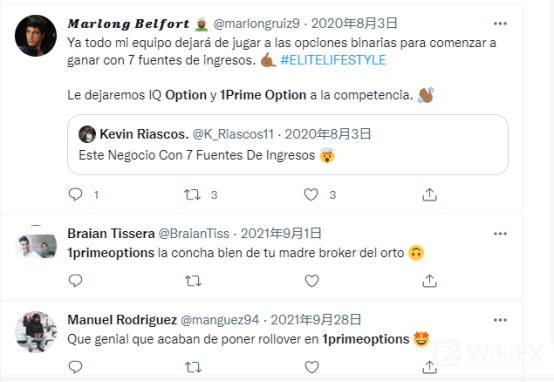Open Kevin Riascos quoted tweet
Image resolution: width=554 pixels, height=382 pixels.
point(288,144)
